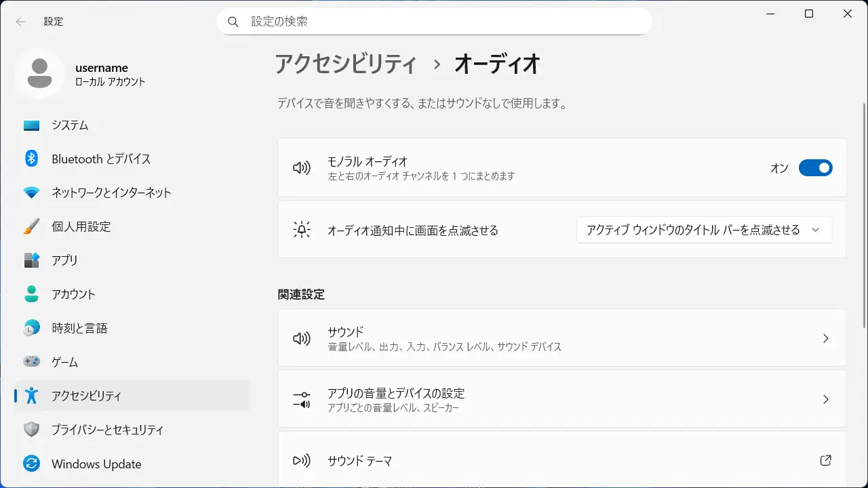Click the アプリ sidebar icon
Screen dimensions: 868x488
pyautogui.click(x=31, y=260)
